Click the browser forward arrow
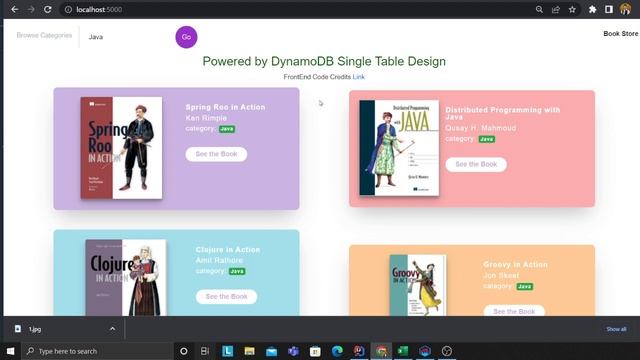 [31, 9]
